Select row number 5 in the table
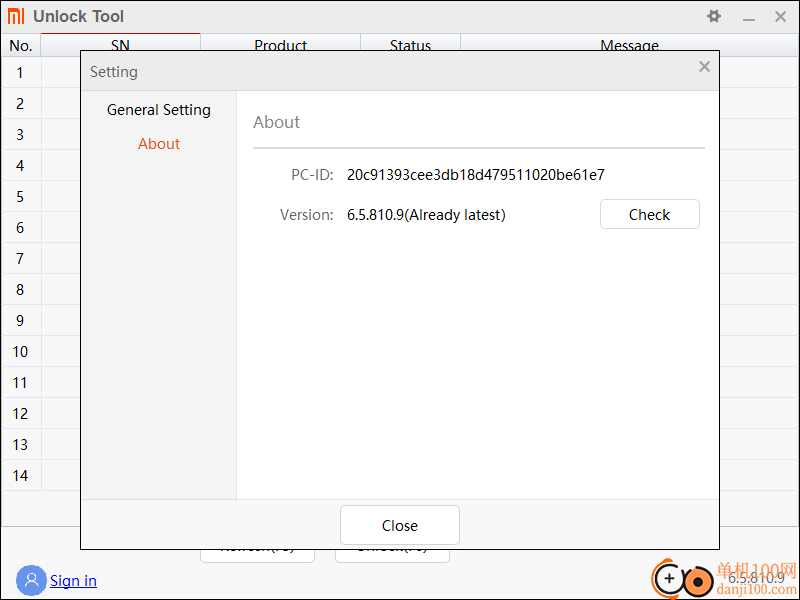The image size is (800, 600). point(20,196)
